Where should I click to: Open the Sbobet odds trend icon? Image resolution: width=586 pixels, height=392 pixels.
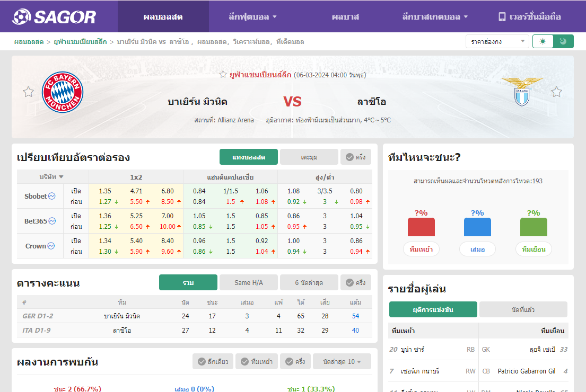point(52,196)
